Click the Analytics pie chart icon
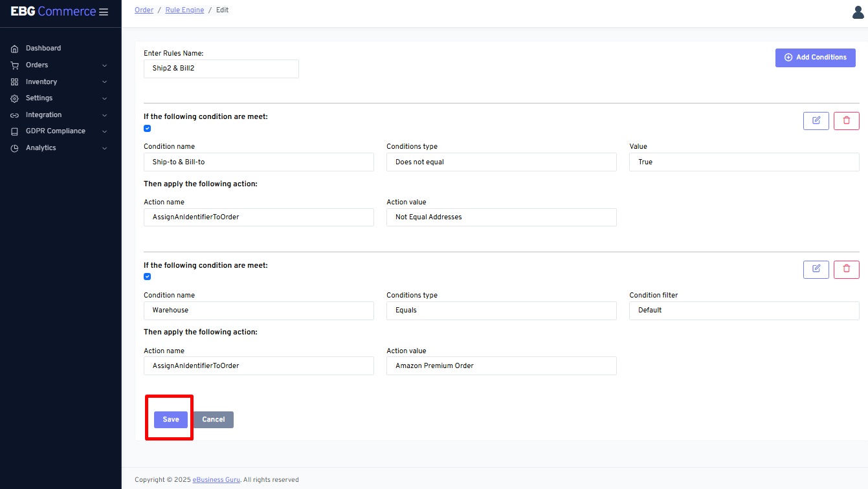The image size is (868, 489). 15,148
